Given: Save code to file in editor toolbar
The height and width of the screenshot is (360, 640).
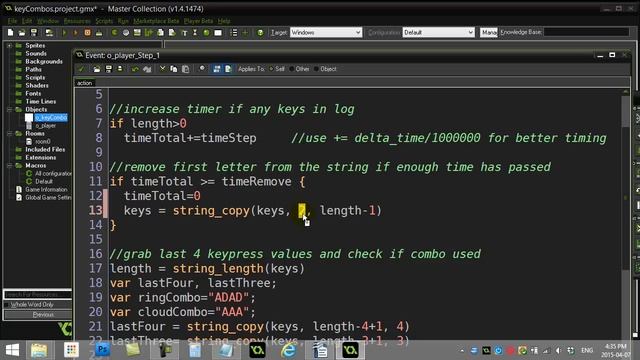Looking at the screenshot, I should point(109,69).
